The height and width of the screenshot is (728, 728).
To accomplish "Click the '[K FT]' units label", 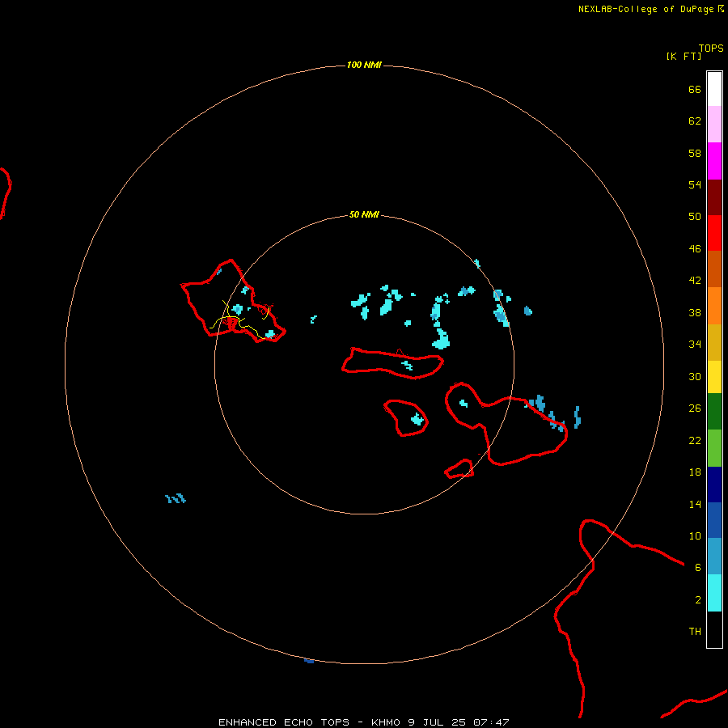I will click(684, 56).
